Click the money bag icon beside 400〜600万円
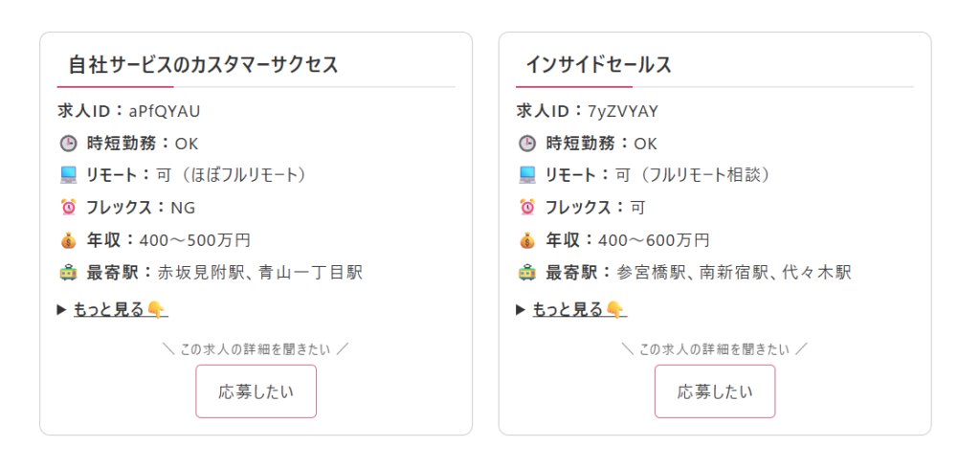 point(526,239)
